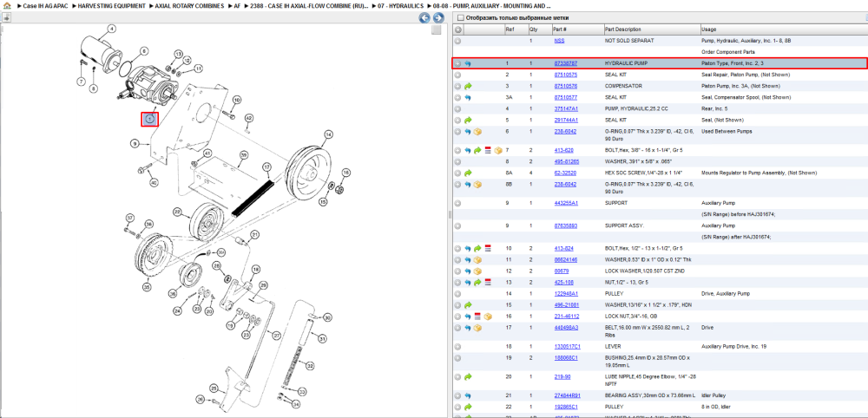Open part number link 122948A1
The height and width of the screenshot is (418, 868).
[566, 294]
